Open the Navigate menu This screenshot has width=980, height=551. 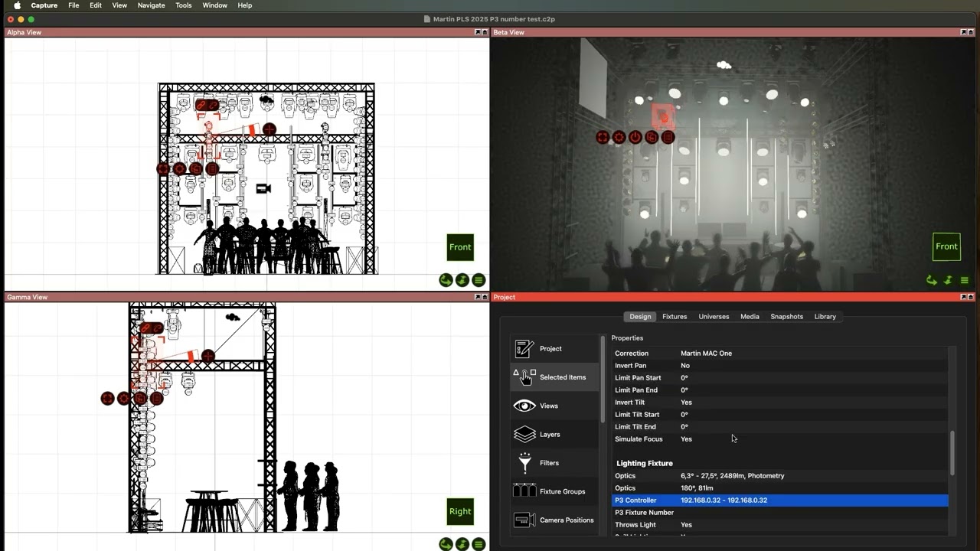[x=151, y=5]
